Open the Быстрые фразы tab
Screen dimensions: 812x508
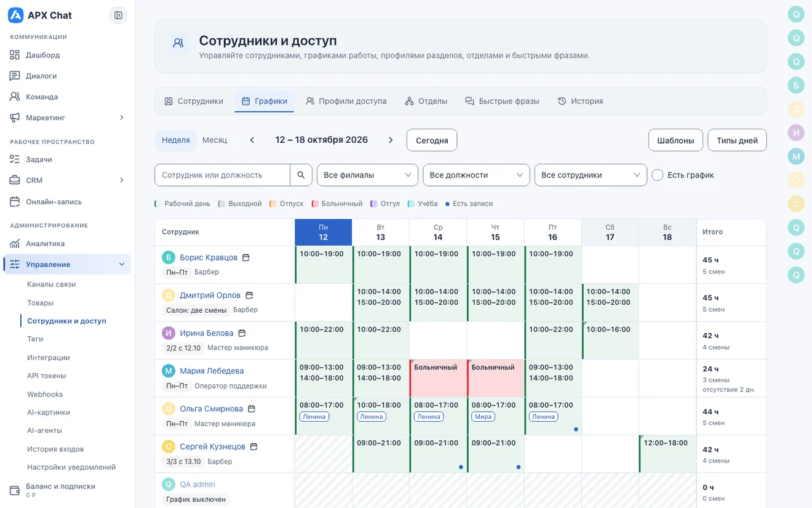pyautogui.click(x=502, y=101)
